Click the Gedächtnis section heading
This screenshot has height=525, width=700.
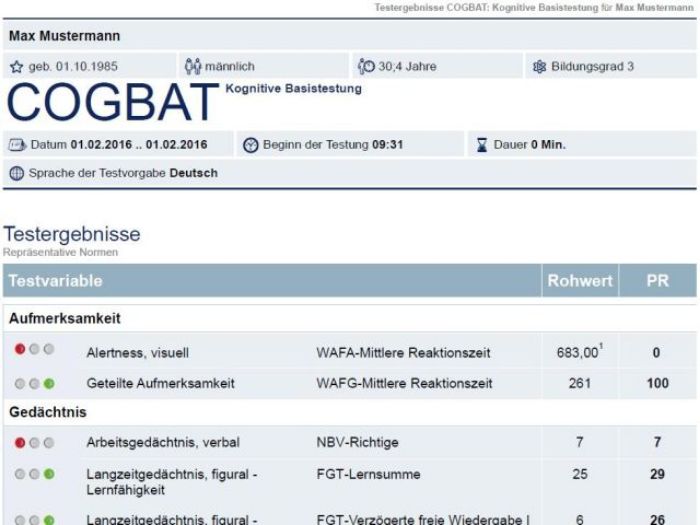pyautogui.click(x=47, y=412)
